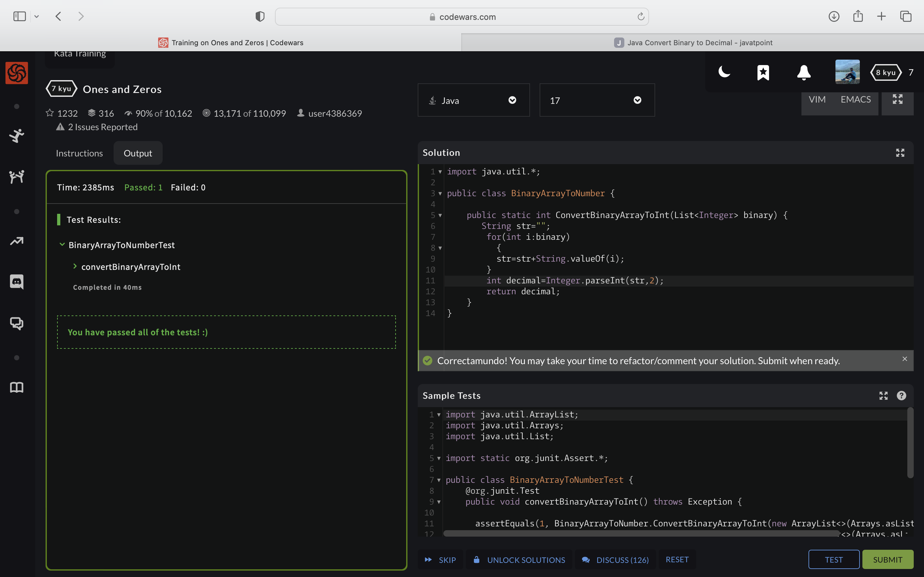Click the Codewars logo in the sidebar
Viewport: 924px width, 577px height.
17,73
